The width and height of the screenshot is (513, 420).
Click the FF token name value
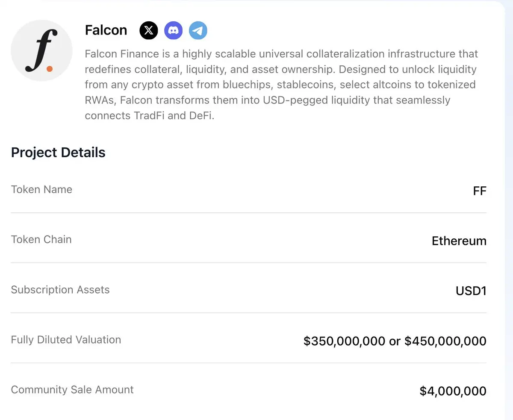point(480,191)
